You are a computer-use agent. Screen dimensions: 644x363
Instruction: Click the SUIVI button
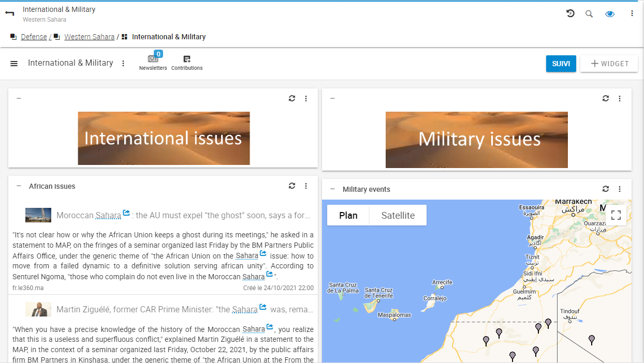[561, 64]
